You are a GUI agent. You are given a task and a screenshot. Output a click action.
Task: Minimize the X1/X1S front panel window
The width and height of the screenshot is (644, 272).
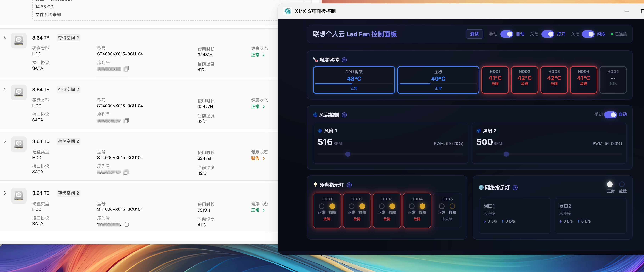point(626,11)
